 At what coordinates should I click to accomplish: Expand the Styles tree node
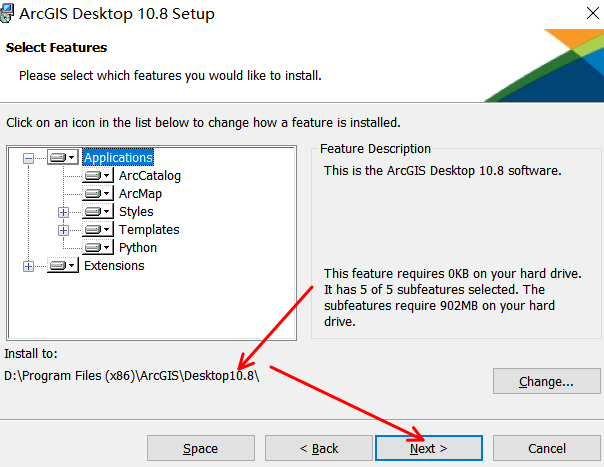pyautogui.click(x=63, y=212)
